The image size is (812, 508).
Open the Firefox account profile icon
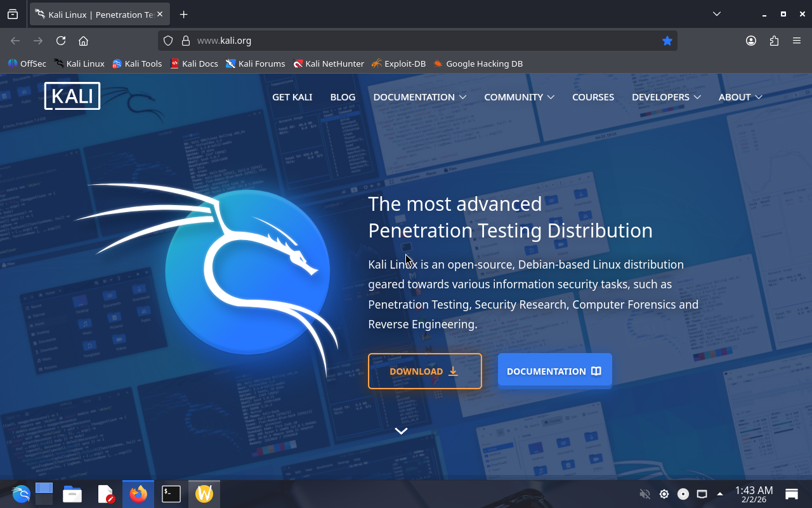[751, 41]
